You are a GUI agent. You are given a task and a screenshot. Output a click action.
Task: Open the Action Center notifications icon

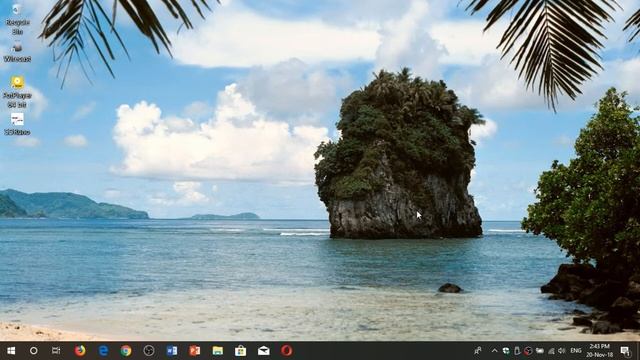625,351
